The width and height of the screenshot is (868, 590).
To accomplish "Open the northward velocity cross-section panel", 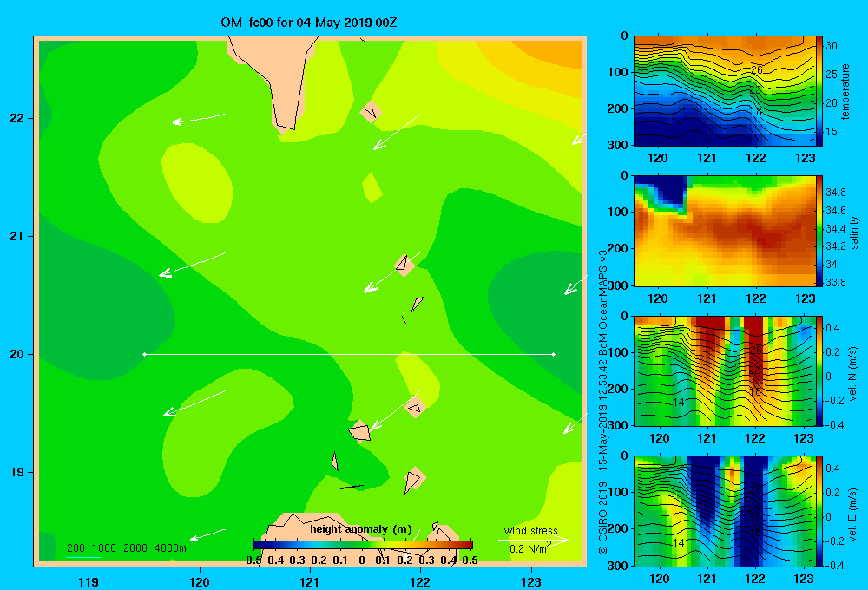I will pyautogui.click(x=725, y=371).
